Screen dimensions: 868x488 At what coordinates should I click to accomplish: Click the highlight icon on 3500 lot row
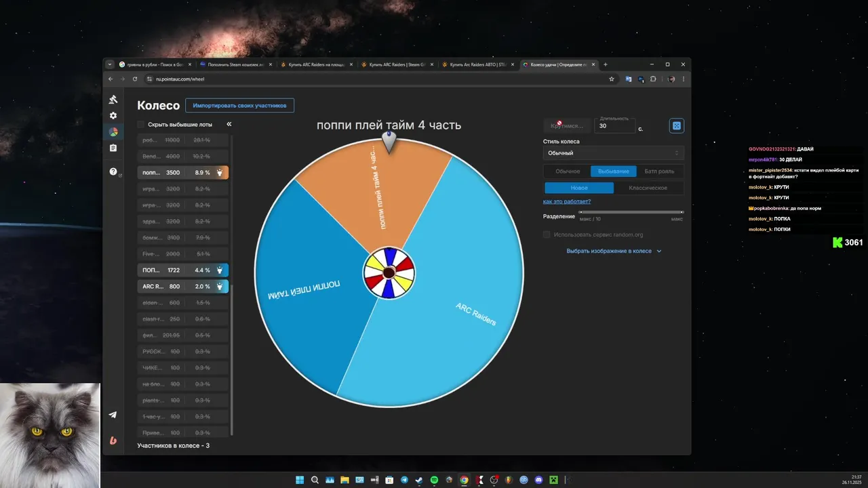pyautogui.click(x=220, y=173)
